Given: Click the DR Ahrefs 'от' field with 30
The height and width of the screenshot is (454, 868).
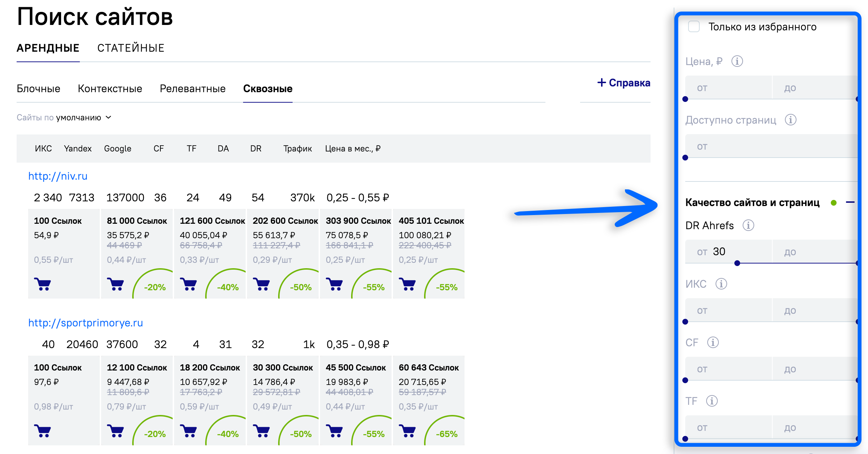Looking at the screenshot, I should pos(728,252).
